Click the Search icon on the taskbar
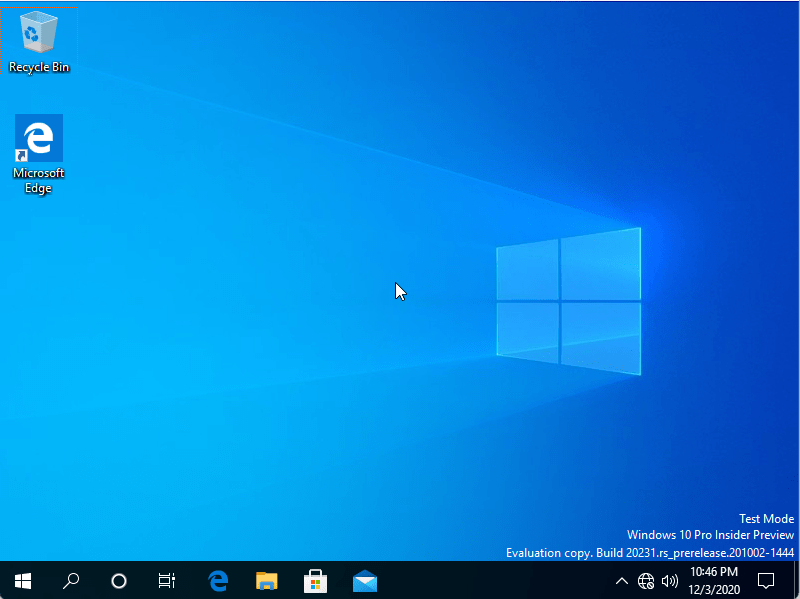The image size is (800, 599). point(70,580)
